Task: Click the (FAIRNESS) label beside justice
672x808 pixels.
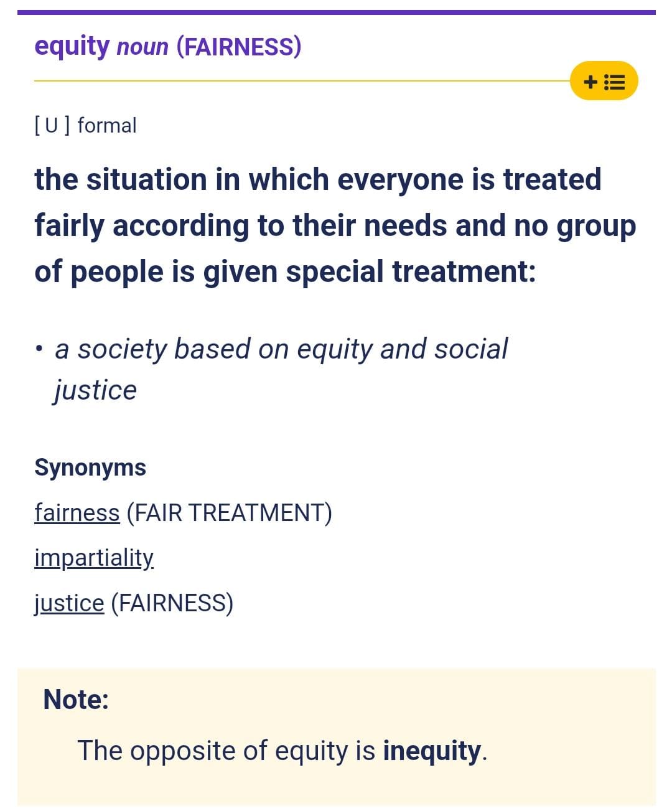Action: [172, 603]
